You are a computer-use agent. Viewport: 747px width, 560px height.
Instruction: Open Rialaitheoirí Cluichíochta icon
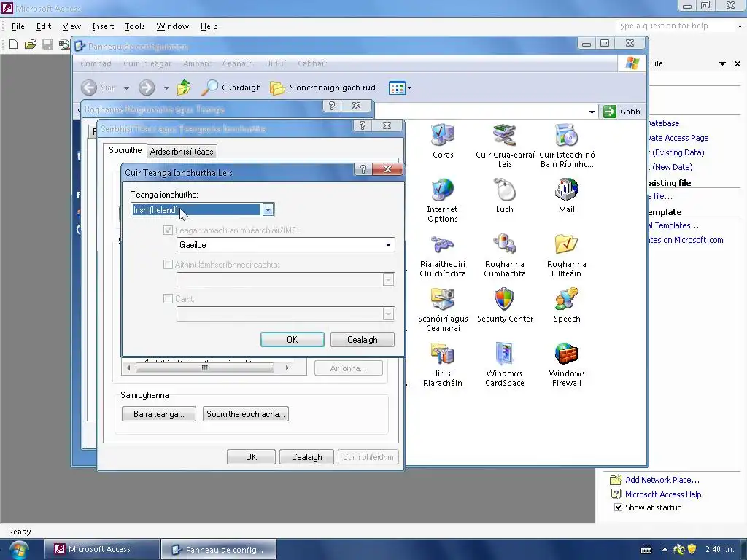tap(443, 254)
